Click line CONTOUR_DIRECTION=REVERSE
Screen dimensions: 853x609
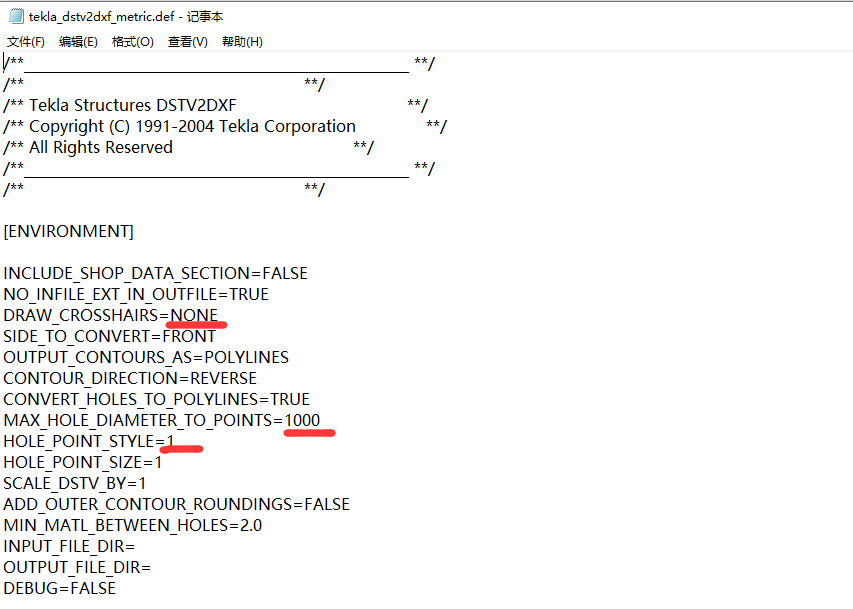tap(130, 378)
